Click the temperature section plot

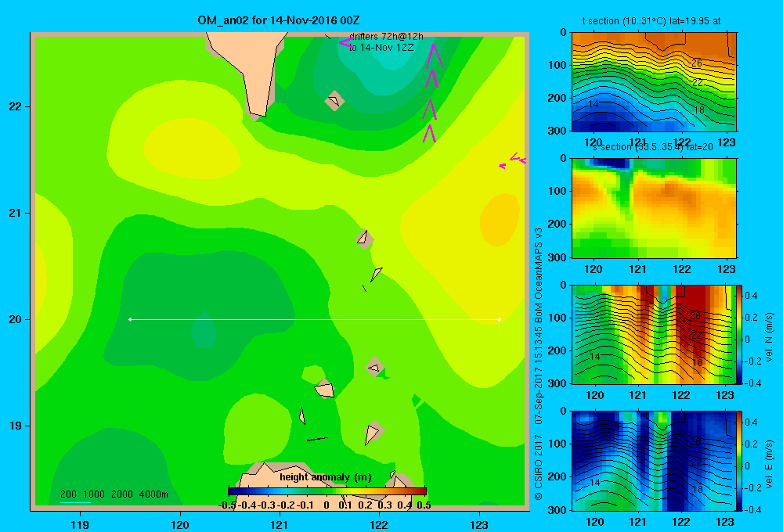coord(654,82)
